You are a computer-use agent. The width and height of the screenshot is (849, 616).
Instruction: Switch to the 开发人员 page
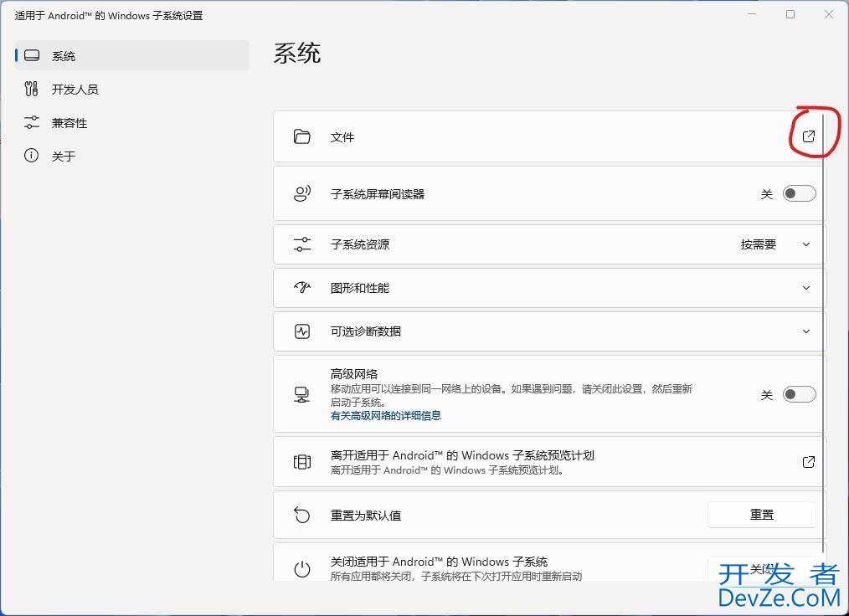[75, 90]
